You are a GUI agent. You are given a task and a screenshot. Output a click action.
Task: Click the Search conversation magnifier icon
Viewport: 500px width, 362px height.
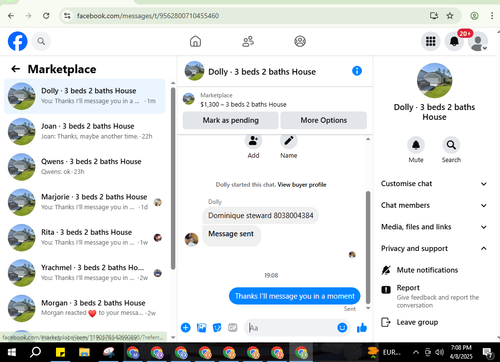click(451, 145)
